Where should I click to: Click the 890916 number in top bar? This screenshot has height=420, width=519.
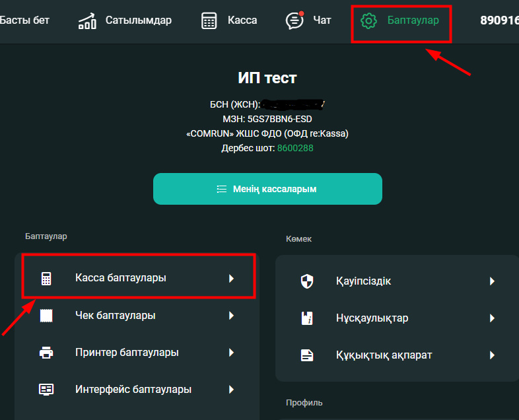[x=499, y=20]
